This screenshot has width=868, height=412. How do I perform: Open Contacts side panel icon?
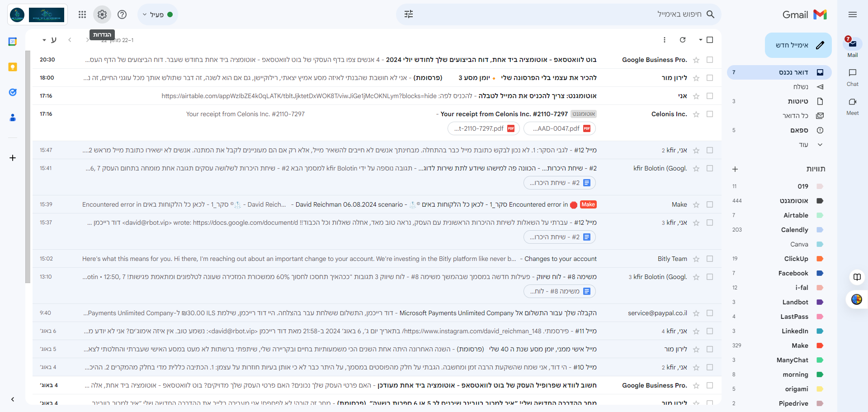click(13, 118)
